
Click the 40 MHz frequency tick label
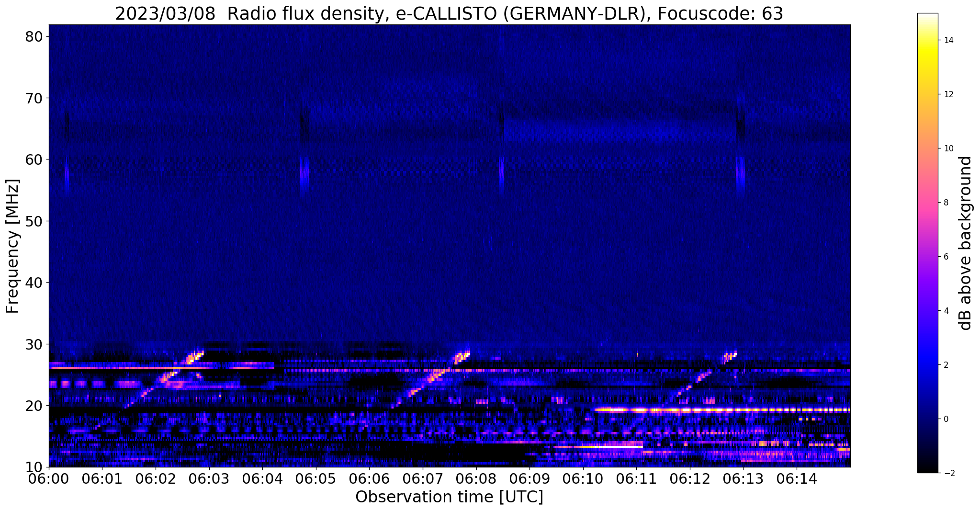[x=34, y=283]
